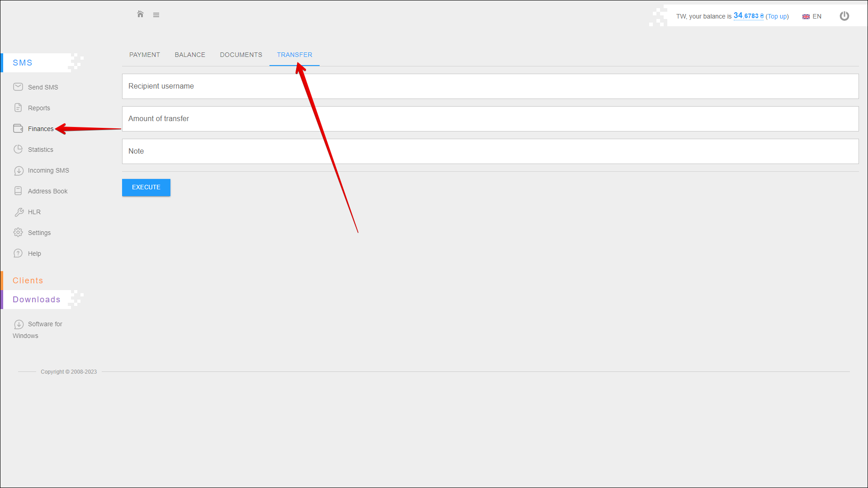This screenshot has width=868, height=488.
Task: Collapse the Downloads sidebar section
Action: point(36,300)
